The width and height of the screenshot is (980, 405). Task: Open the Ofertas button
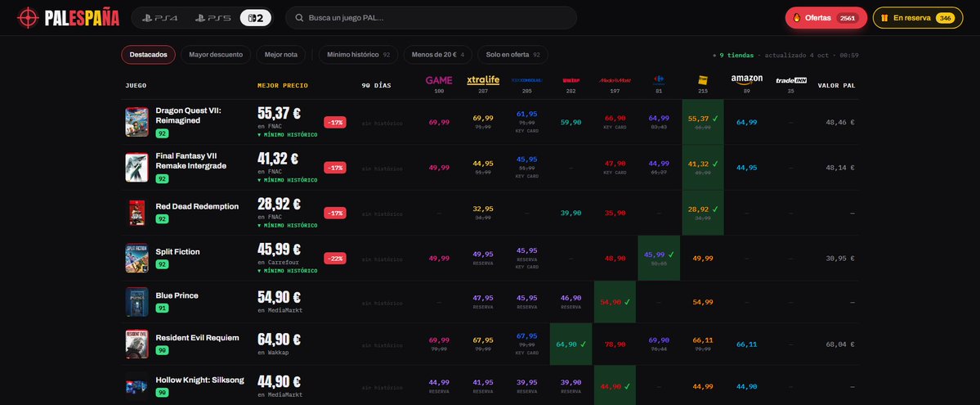coord(826,18)
